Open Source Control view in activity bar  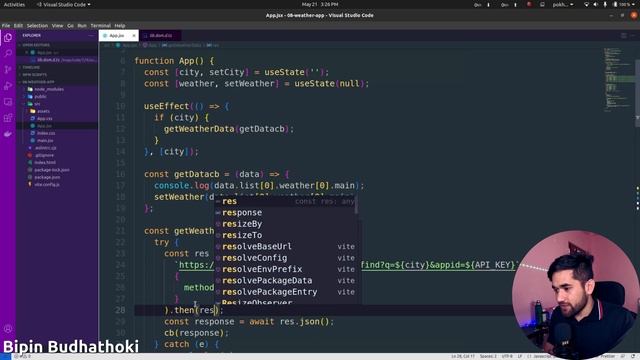8,69
